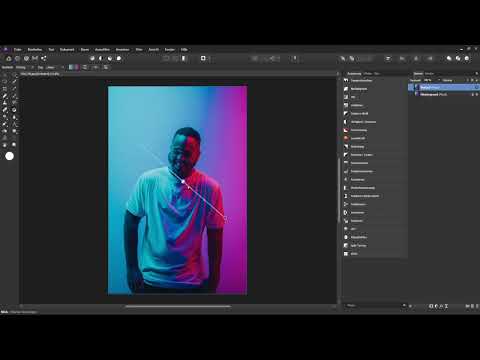Open the Ebene menu

click(x=85, y=49)
